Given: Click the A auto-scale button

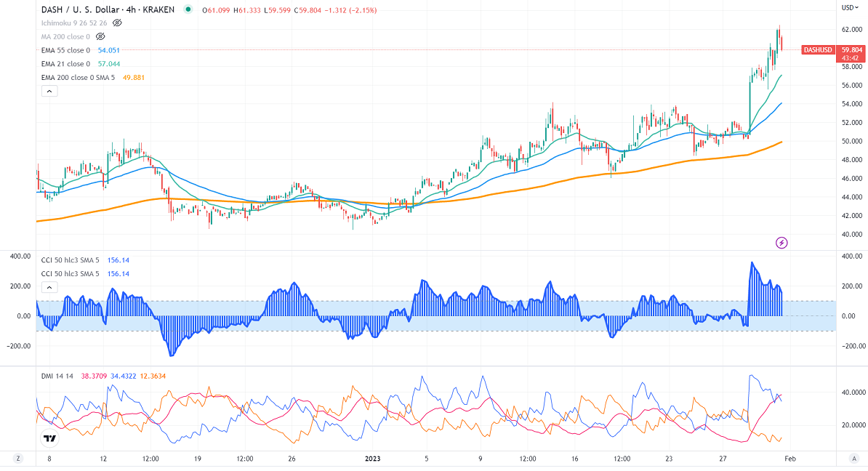Looking at the screenshot, I should (x=855, y=459).
